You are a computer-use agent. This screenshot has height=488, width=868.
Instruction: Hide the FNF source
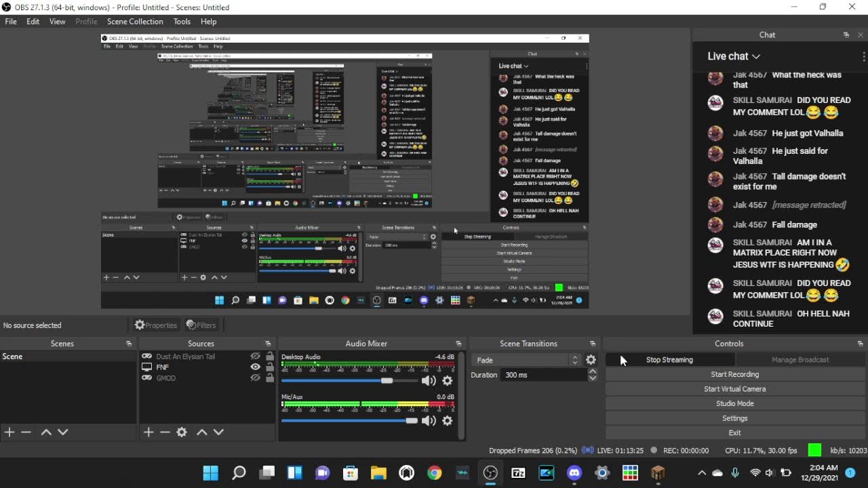(255, 367)
